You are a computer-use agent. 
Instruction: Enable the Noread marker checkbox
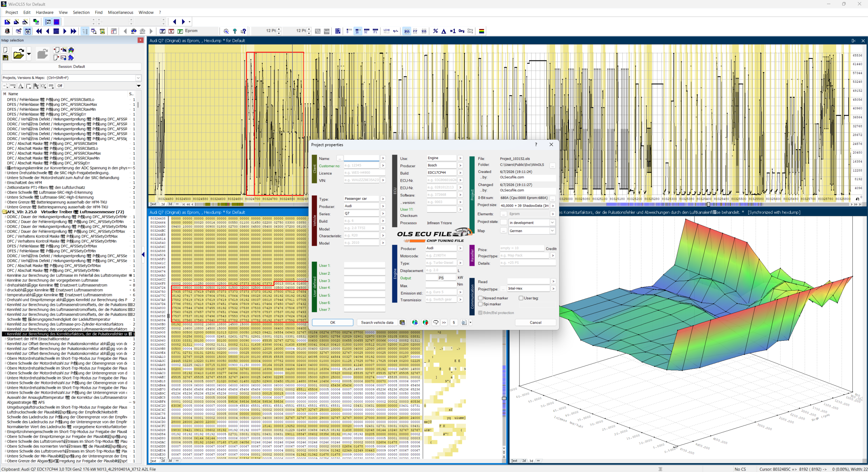pos(480,298)
